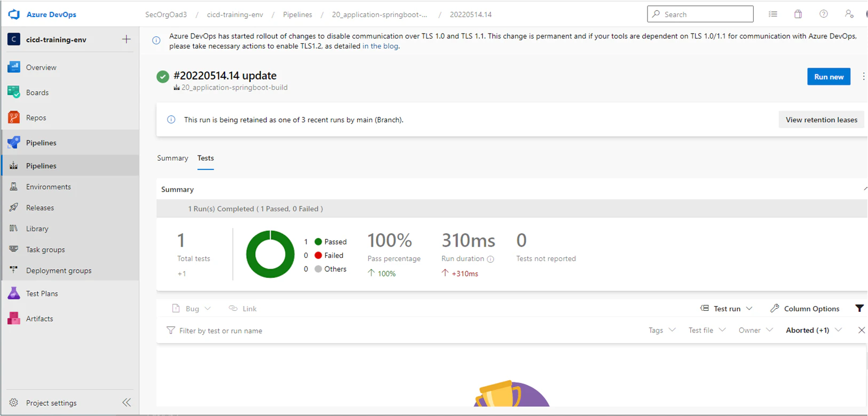The image size is (868, 416).
Task: Open the Test file filter dropdown
Action: pyautogui.click(x=707, y=330)
